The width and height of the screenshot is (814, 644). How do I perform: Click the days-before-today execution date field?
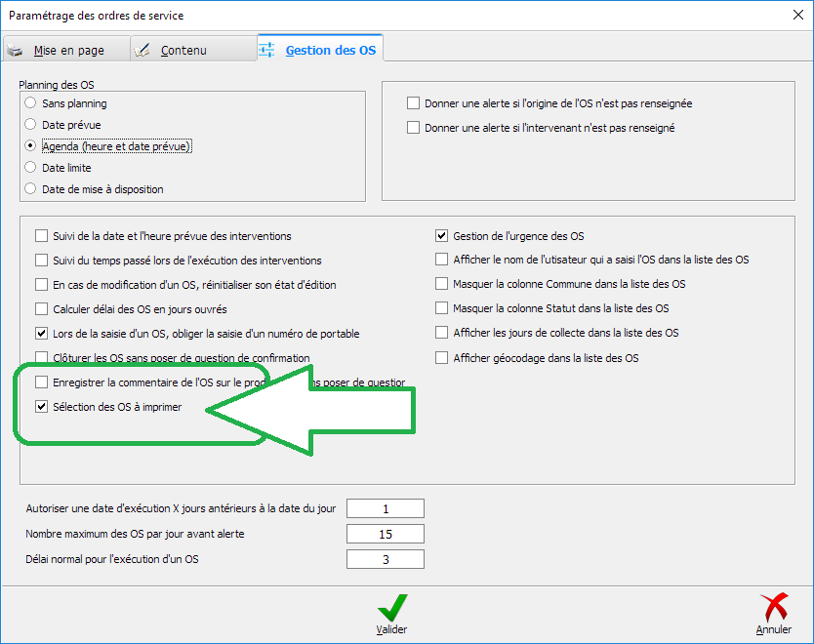click(x=386, y=508)
